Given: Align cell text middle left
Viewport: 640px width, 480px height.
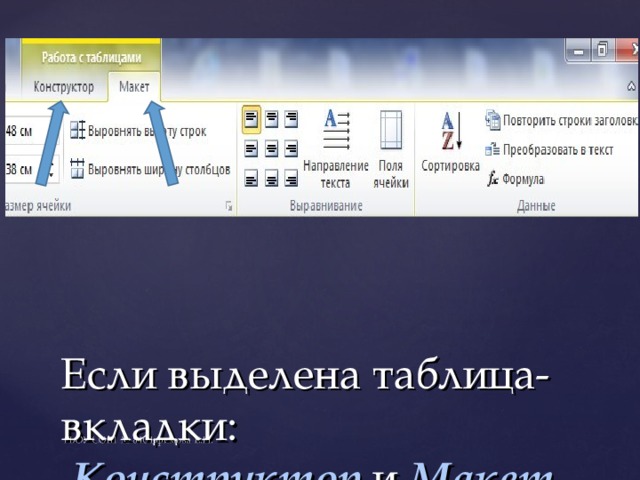Looking at the screenshot, I should [x=251, y=149].
